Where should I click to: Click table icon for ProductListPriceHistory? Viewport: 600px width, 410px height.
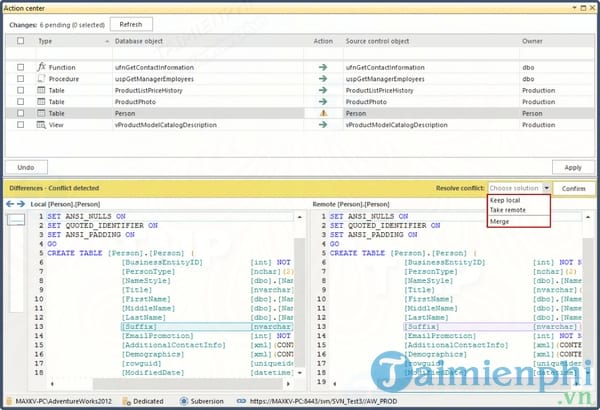point(41,90)
